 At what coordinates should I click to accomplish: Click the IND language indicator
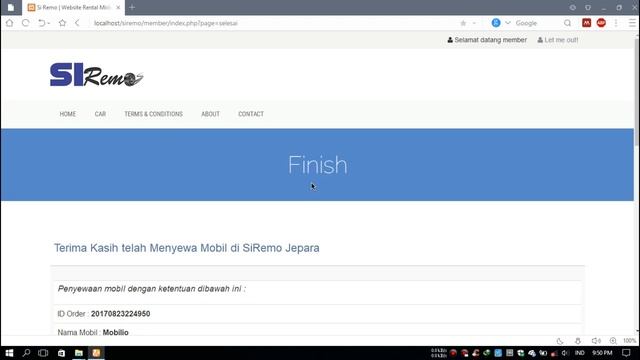[x=580, y=353]
